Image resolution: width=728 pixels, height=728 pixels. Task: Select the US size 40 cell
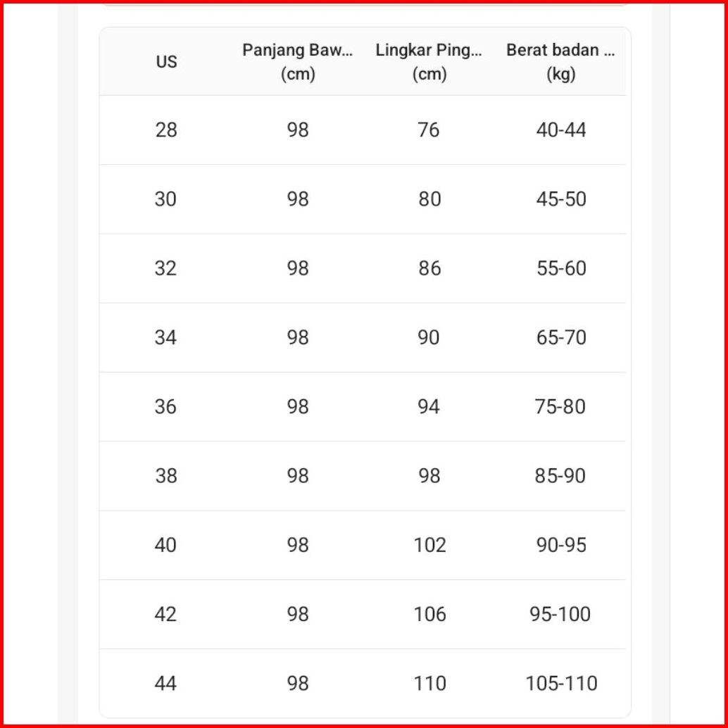tap(166, 545)
